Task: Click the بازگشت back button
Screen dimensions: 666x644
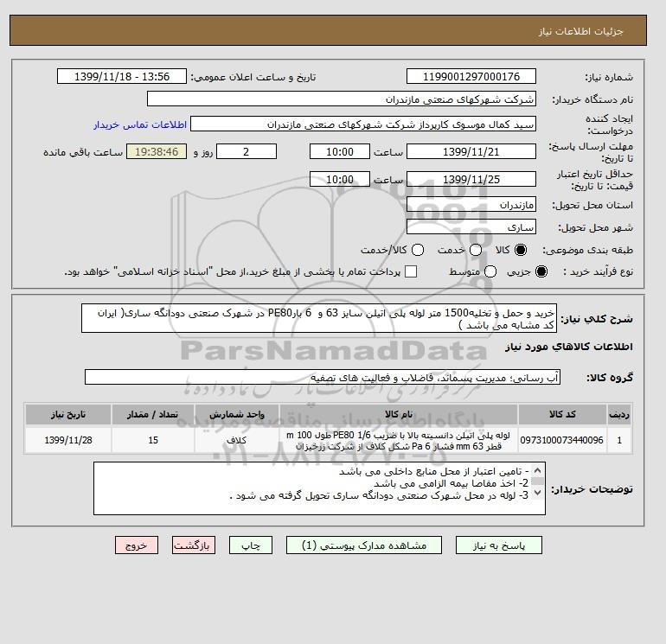Action: coord(194,545)
